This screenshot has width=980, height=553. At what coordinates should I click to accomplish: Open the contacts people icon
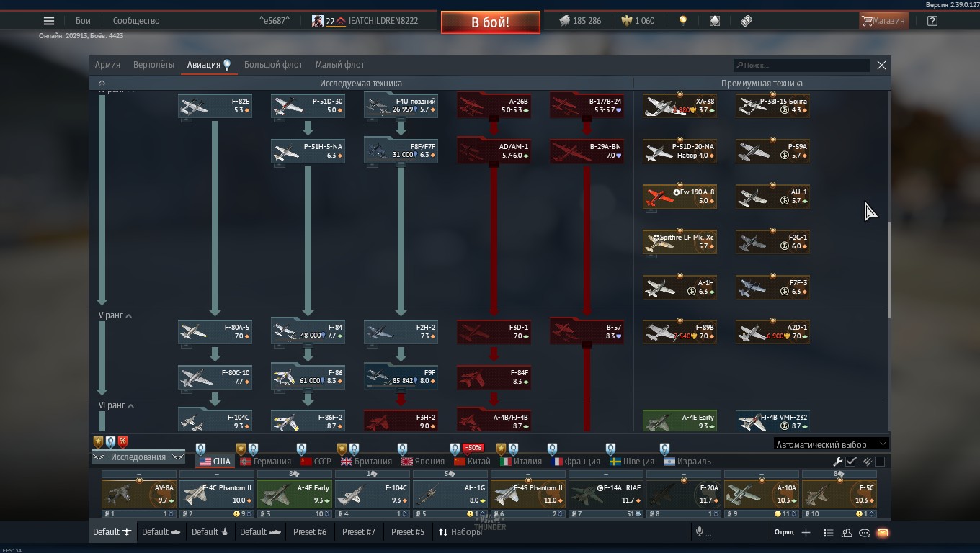point(847,533)
